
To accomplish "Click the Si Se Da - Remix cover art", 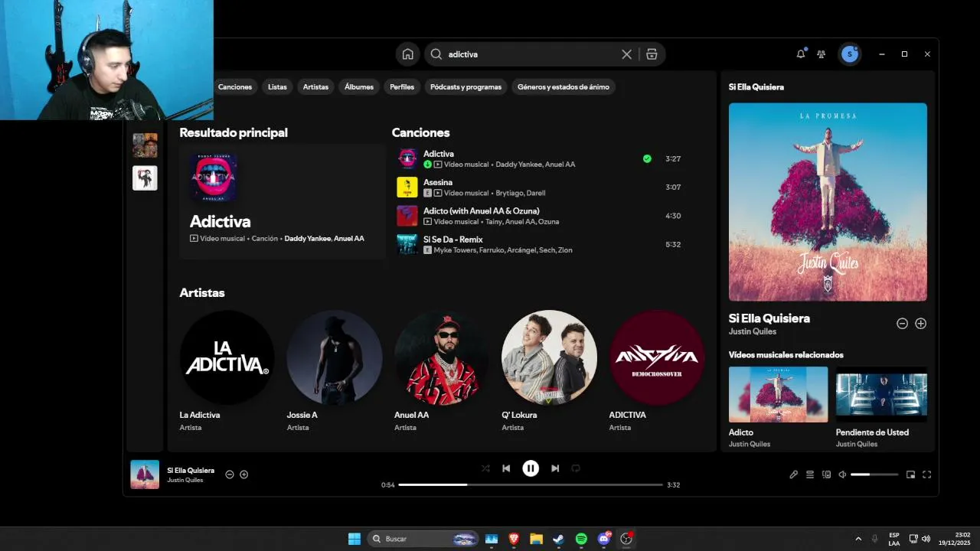I will (407, 245).
